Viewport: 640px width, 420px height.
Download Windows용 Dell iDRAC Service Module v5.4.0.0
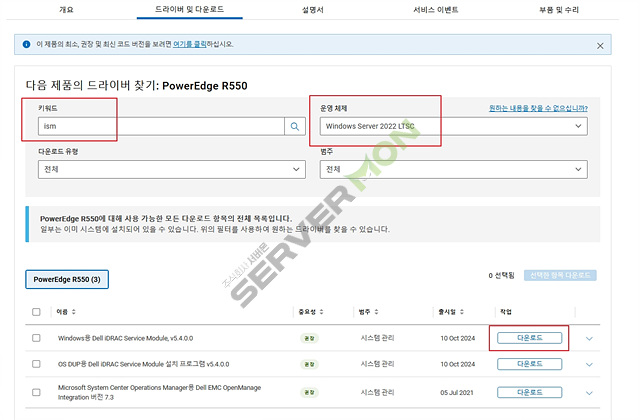click(x=529, y=338)
